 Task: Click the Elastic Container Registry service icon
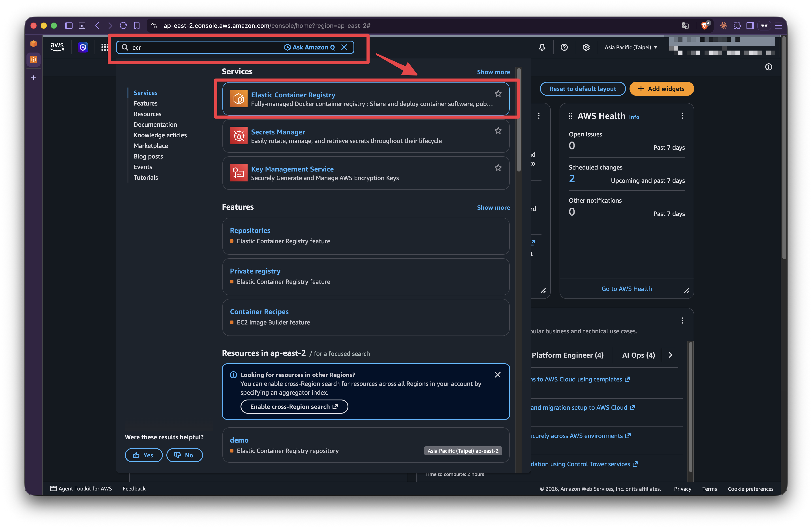[x=239, y=99]
